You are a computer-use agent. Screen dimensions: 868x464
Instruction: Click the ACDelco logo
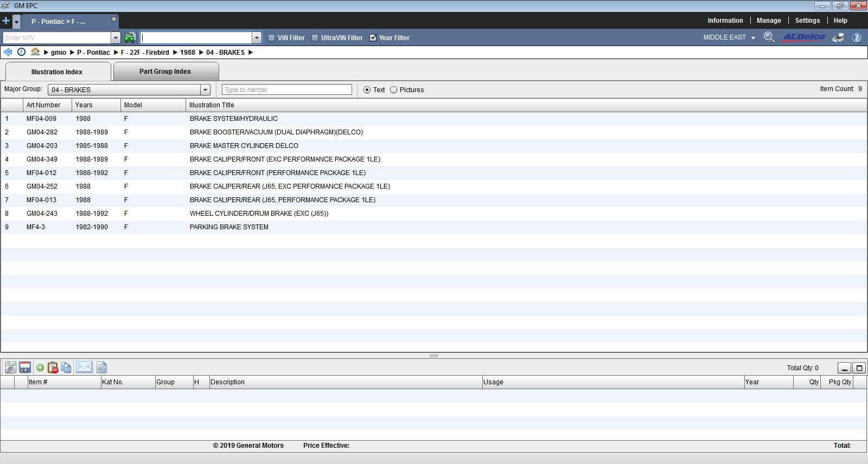[803, 37]
